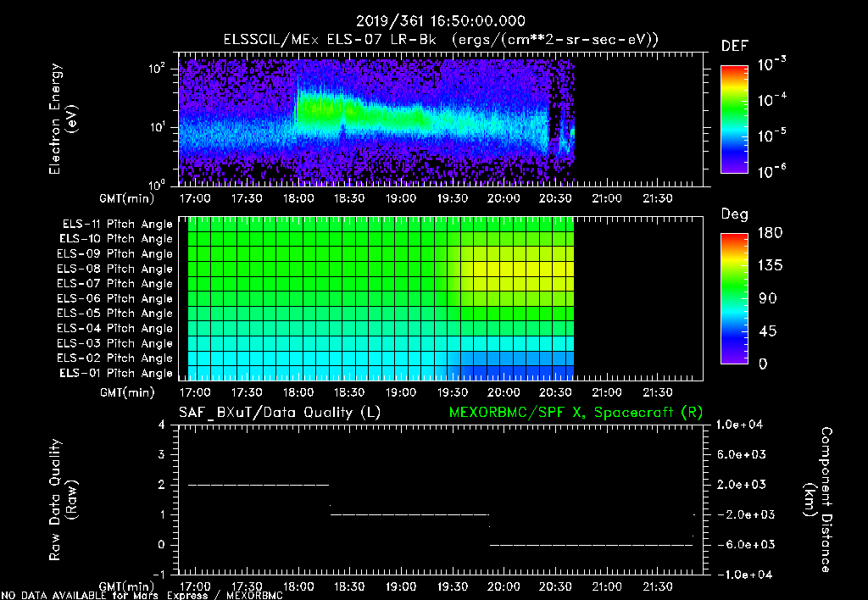868x600 pixels.
Task: Click the DEF color scale bar
Action: (733, 119)
